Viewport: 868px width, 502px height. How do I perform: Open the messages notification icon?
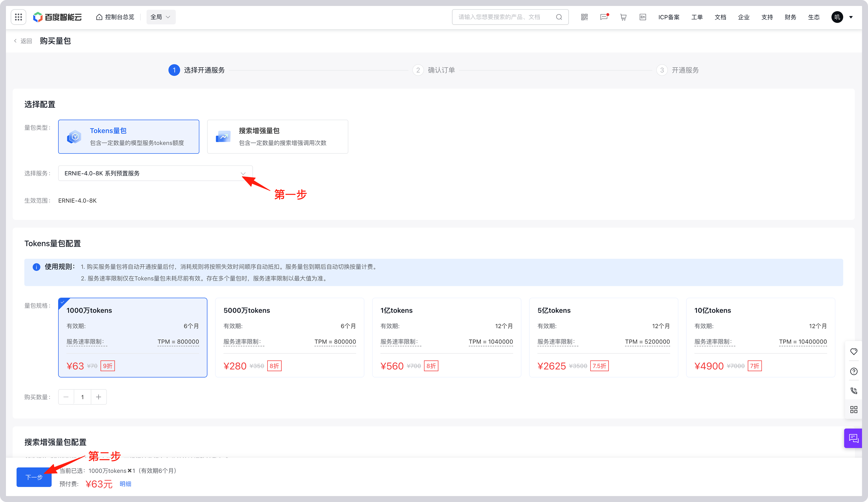pos(604,17)
